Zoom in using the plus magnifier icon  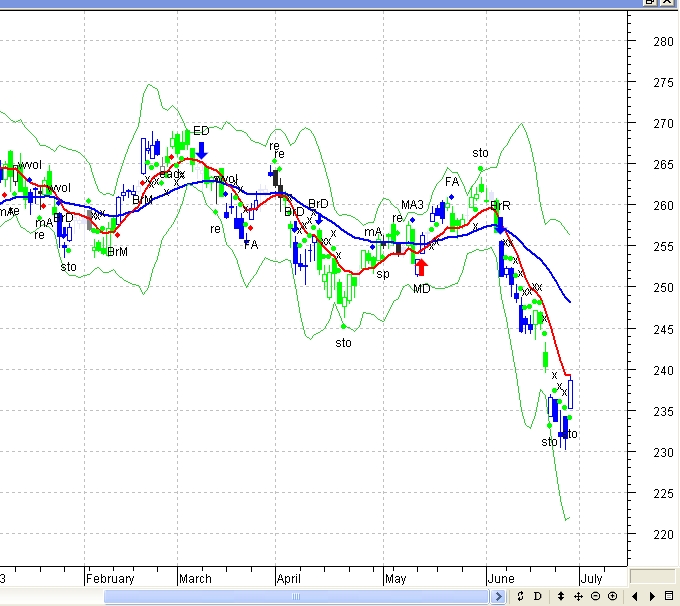click(612, 596)
